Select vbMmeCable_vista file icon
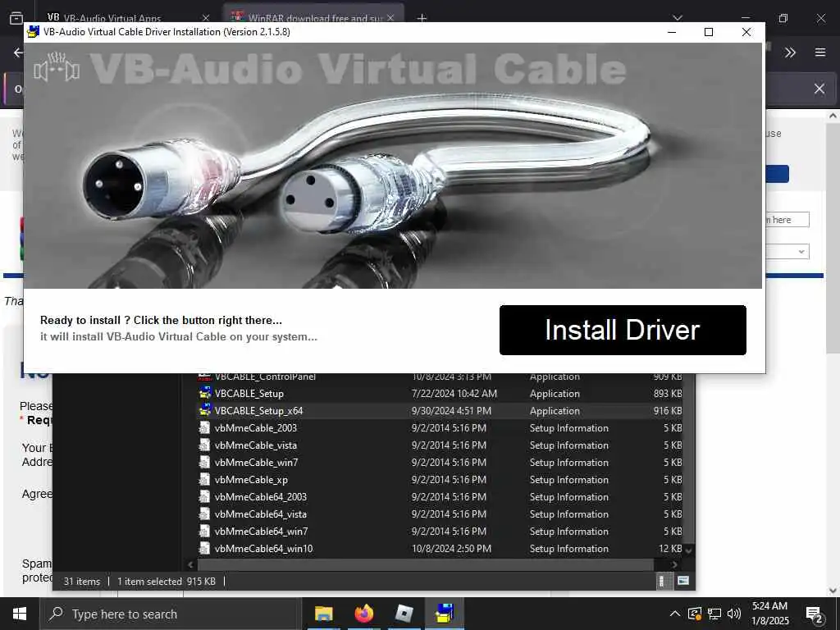Screen dimensions: 840x630 (x=204, y=445)
